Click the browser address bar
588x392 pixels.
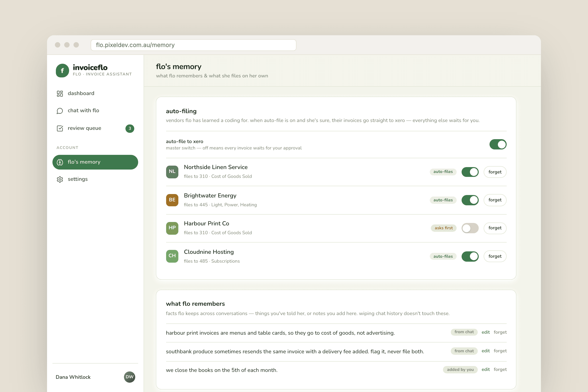[193, 45]
